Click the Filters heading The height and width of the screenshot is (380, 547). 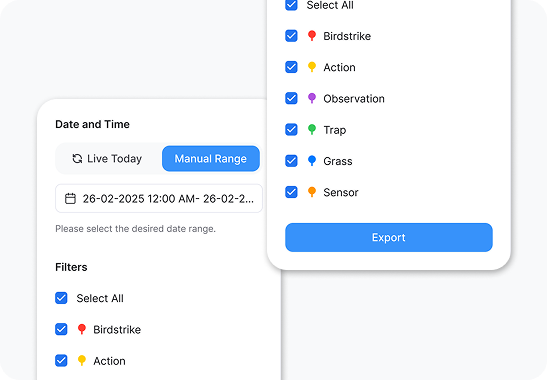(x=71, y=267)
